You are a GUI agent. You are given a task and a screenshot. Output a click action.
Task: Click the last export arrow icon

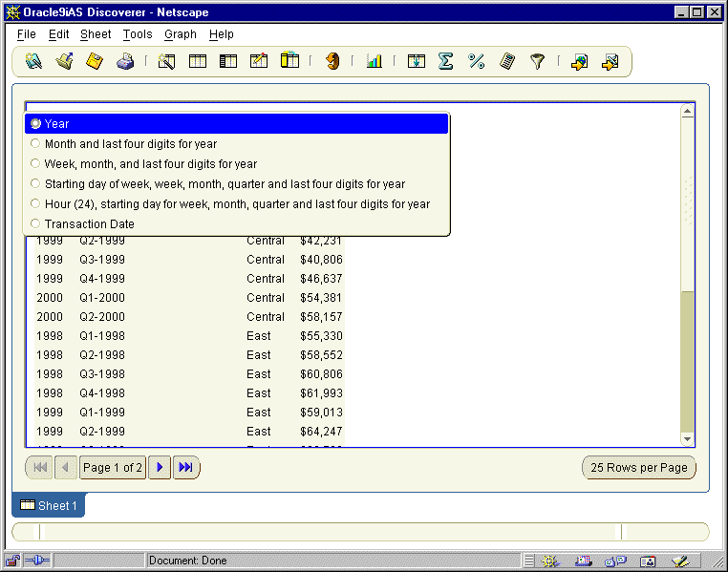coord(610,61)
